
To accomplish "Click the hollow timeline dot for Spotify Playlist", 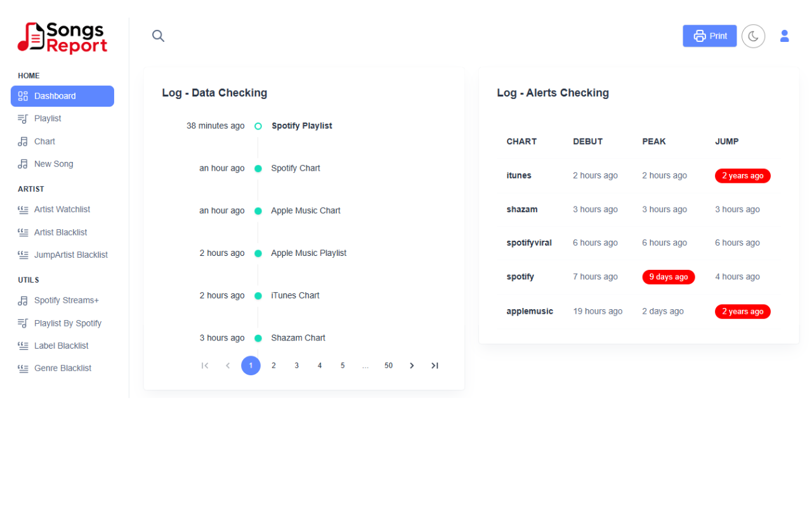I will tap(258, 126).
